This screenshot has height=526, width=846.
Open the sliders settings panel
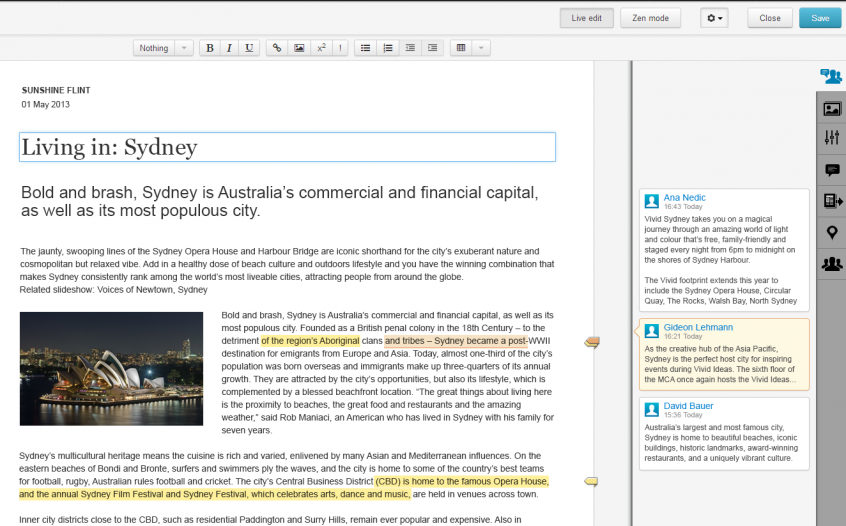831,139
